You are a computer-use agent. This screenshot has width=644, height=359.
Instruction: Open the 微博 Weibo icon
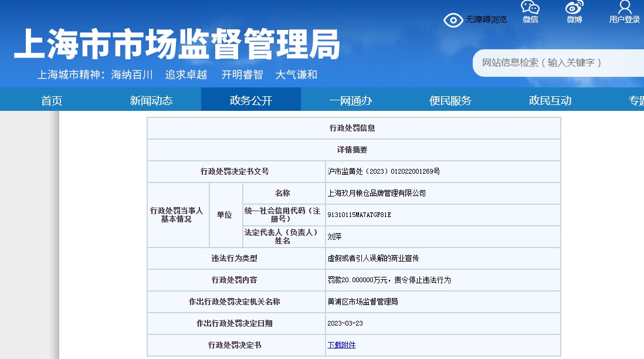point(574,12)
